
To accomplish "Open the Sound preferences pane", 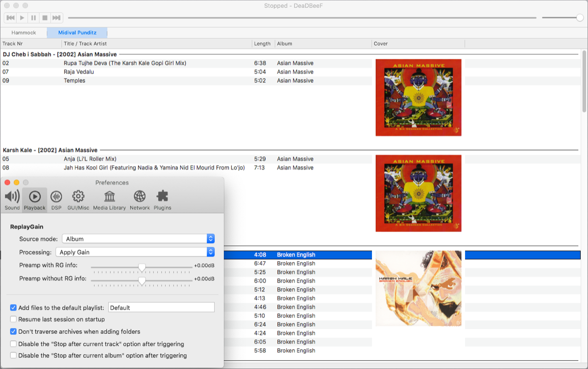I will pos(11,198).
